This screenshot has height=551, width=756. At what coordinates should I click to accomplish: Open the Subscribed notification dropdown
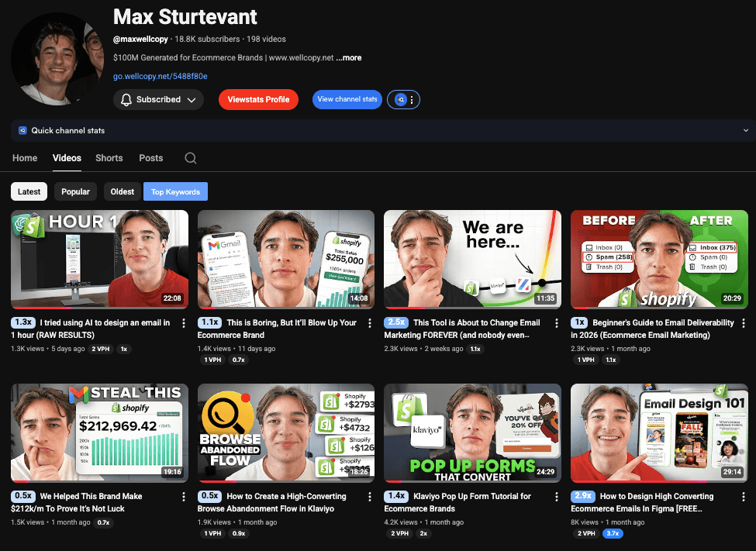pos(158,100)
